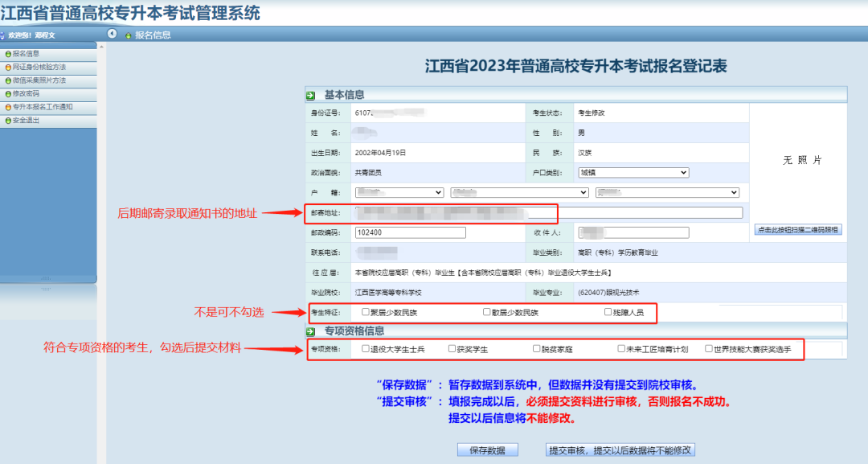
Task: Click the 无照片 photo placeholder
Action: click(802, 161)
